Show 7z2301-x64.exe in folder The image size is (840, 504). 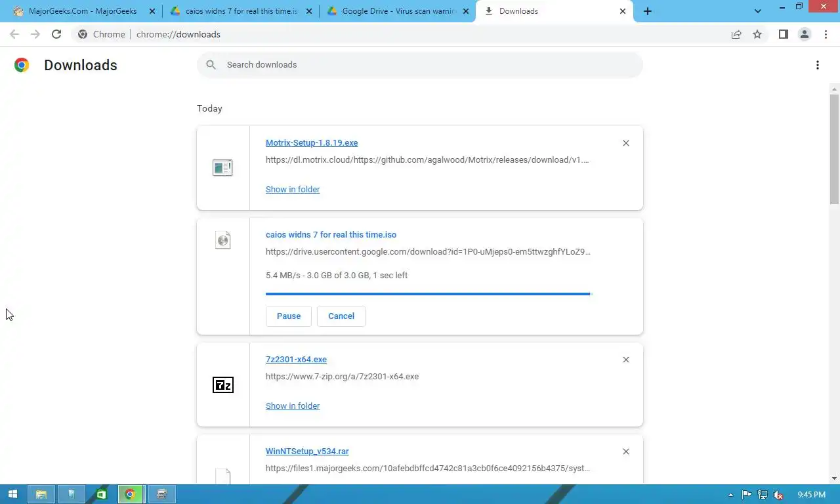tap(293, 406)
